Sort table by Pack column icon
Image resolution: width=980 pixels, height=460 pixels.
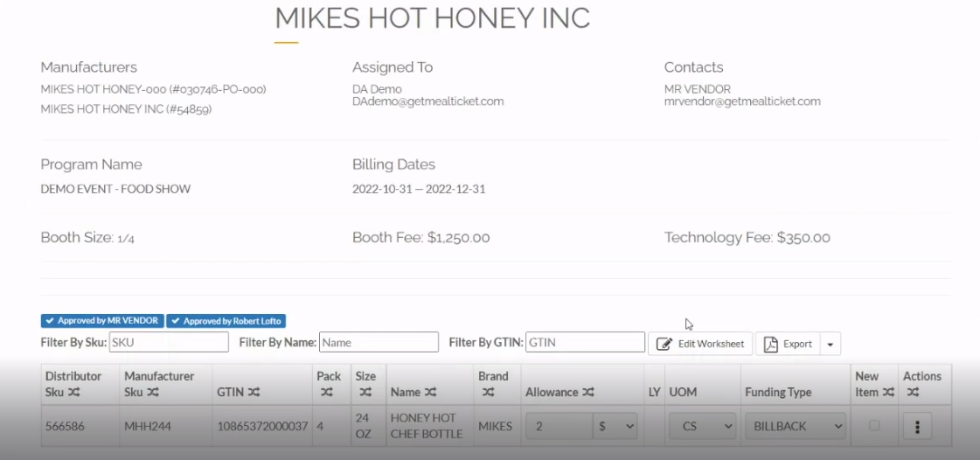pyautogui.click(x=326, y=393)
